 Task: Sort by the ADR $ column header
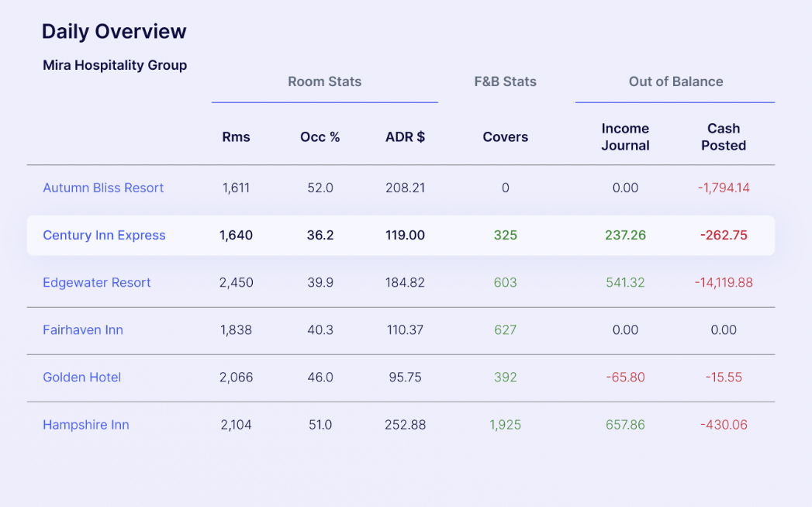[x=405, y=137]
